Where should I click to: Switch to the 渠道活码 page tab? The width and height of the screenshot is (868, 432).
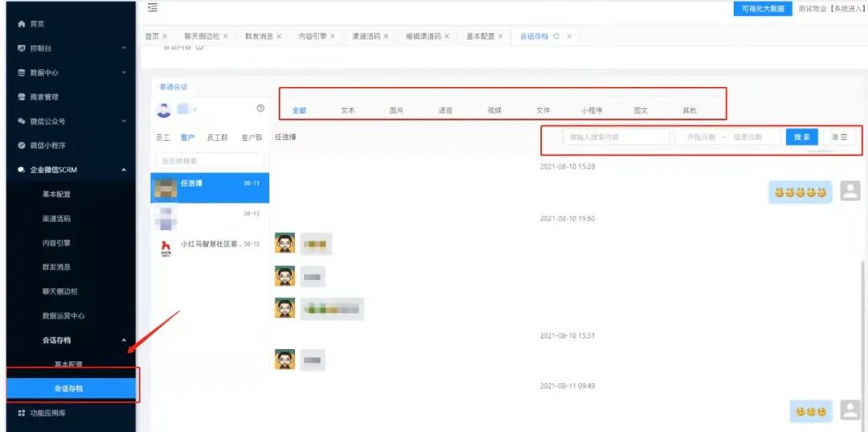[366, 36]
